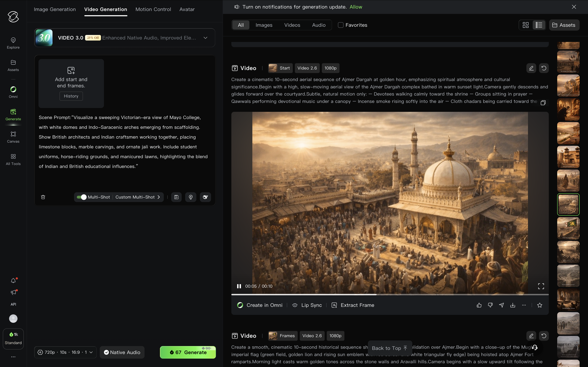This screenshot has height=367, width=588.
Task: Toggle the Multi-Shot switch
Action: [82, 197]
